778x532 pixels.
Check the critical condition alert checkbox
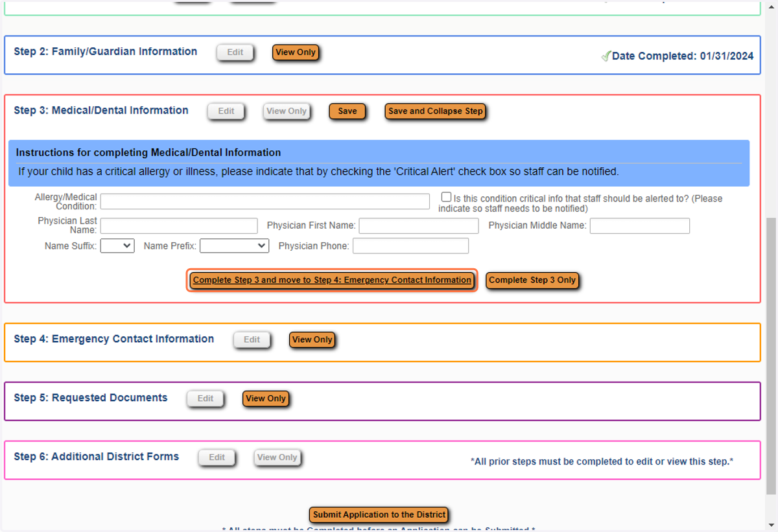[446, 197]
